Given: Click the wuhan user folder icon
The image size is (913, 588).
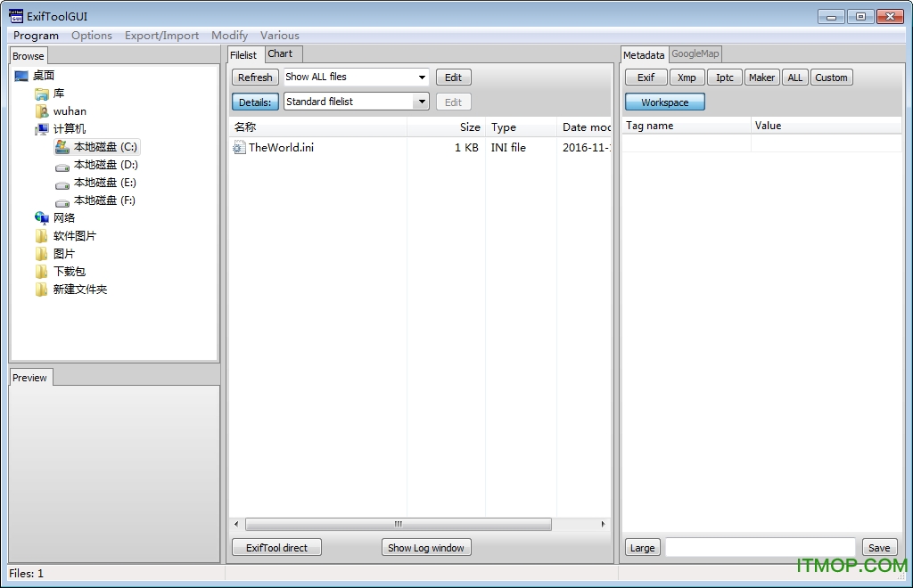Looking at the screenshot, I should pyautogui.click(x=42, y=111).
